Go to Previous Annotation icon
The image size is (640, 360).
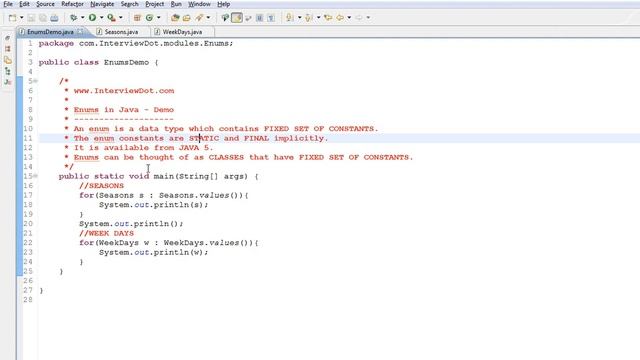(x=309, y=18)
